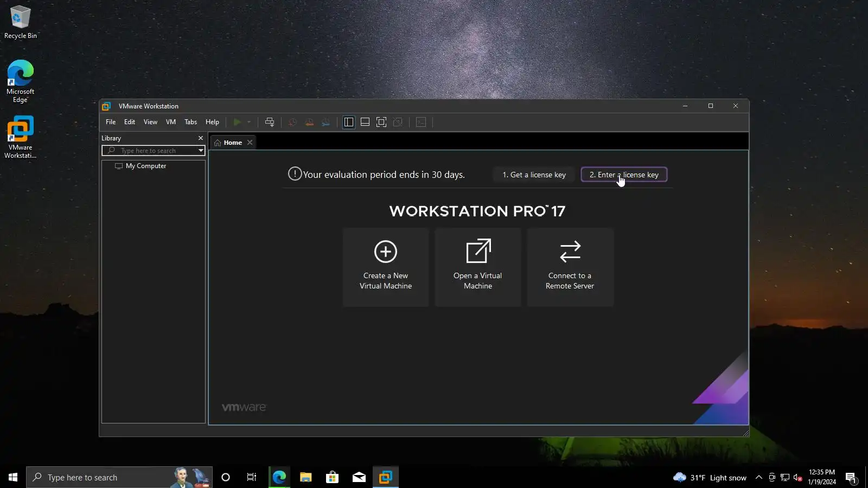This screenshot has width=868, height=488.
Task: Maximize the VMware Workstation window
Action: point(711,106)
